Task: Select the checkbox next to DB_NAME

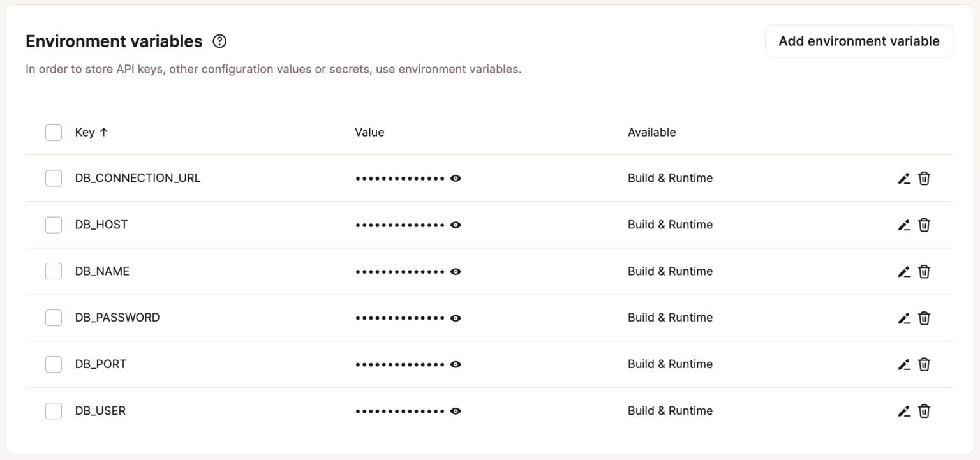Action: [54, 271]
